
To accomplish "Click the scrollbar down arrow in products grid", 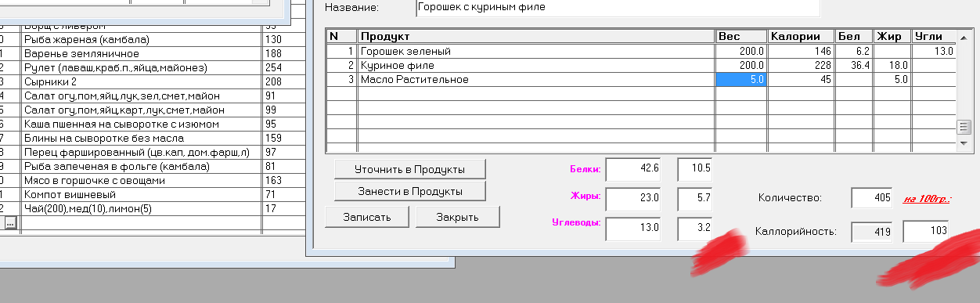I will point(964,144).
